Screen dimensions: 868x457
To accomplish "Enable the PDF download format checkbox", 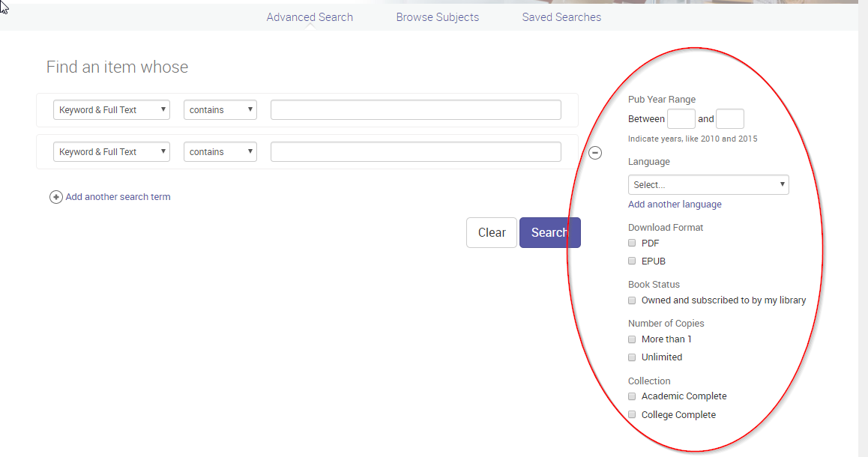I will 632,243.
